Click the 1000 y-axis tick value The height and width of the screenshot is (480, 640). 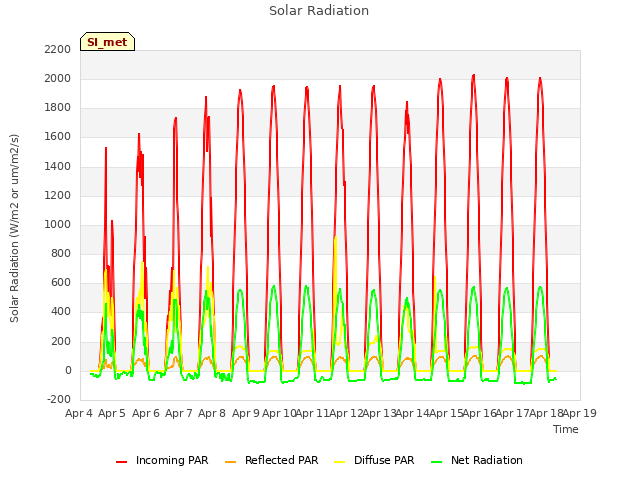[58, 224]
